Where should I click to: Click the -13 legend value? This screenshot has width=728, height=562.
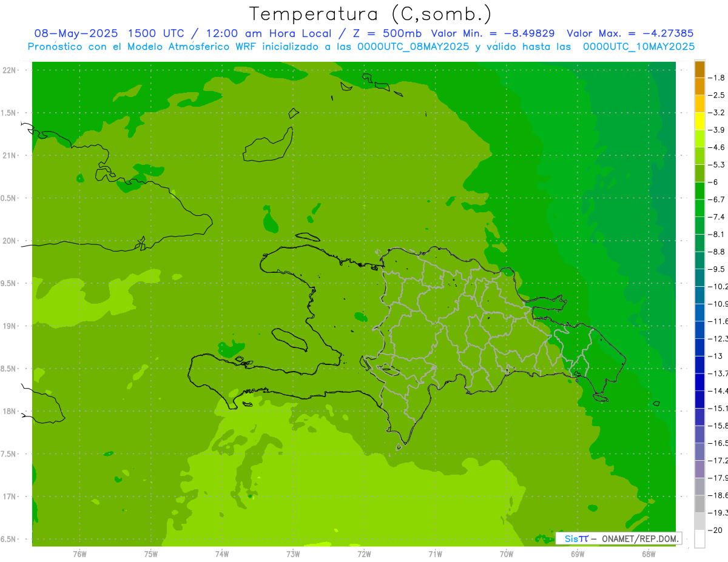tap(716, 356)
